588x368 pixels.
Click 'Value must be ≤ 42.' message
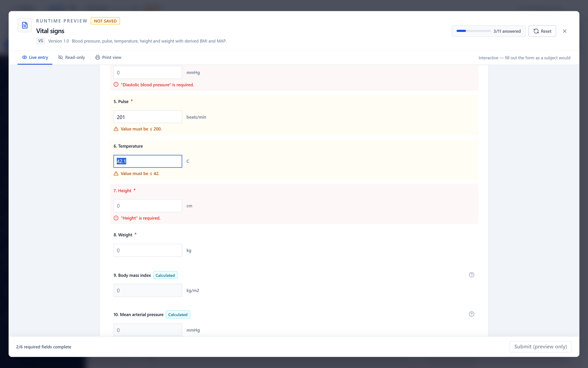point(140,174)
